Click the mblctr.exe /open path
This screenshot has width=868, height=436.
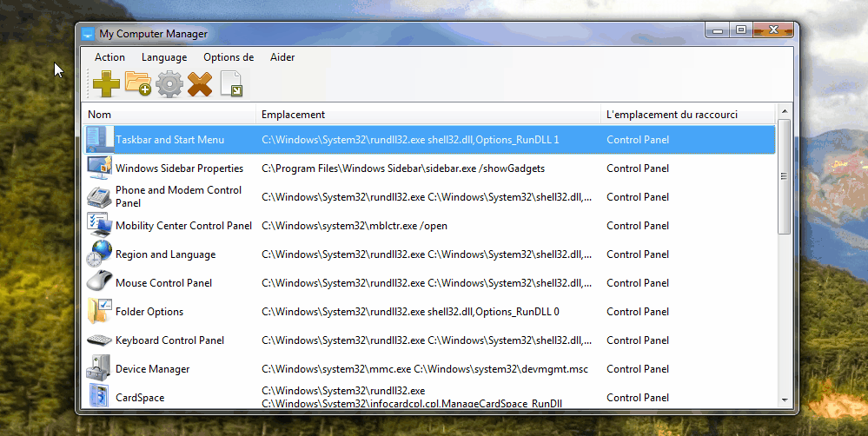click(x=354, y=226)
